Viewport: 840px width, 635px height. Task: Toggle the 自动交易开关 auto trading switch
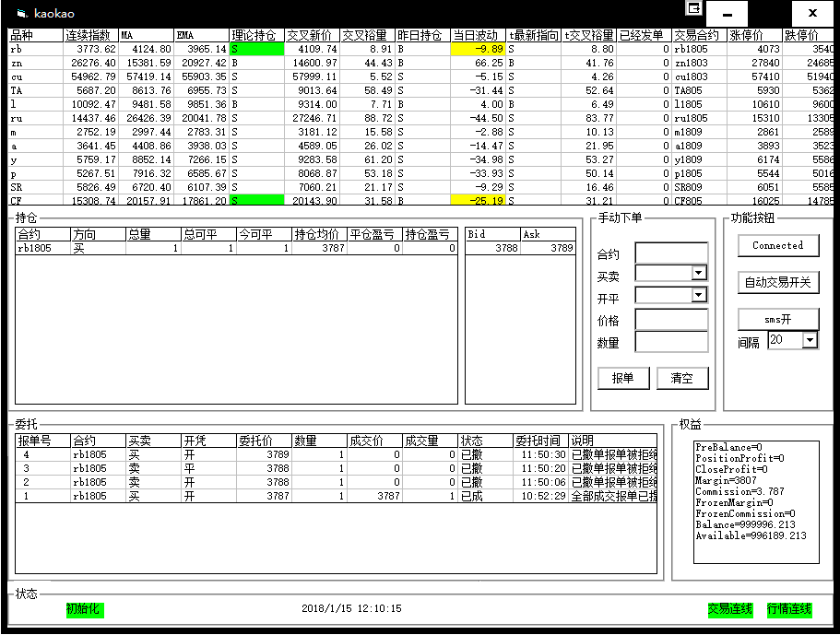pos(777,283)
